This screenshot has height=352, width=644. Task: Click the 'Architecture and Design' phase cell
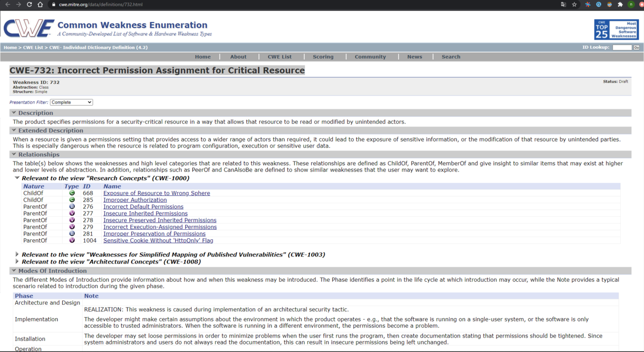47,303
